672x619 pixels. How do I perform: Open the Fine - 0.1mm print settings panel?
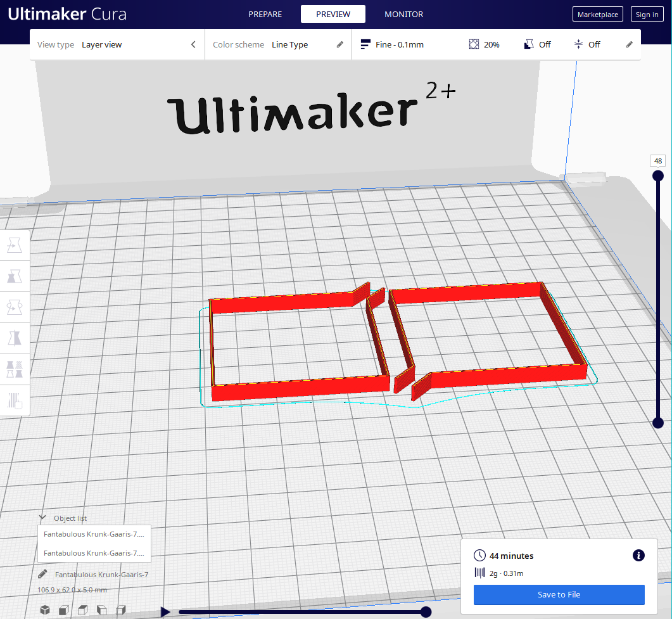point(497,44)
